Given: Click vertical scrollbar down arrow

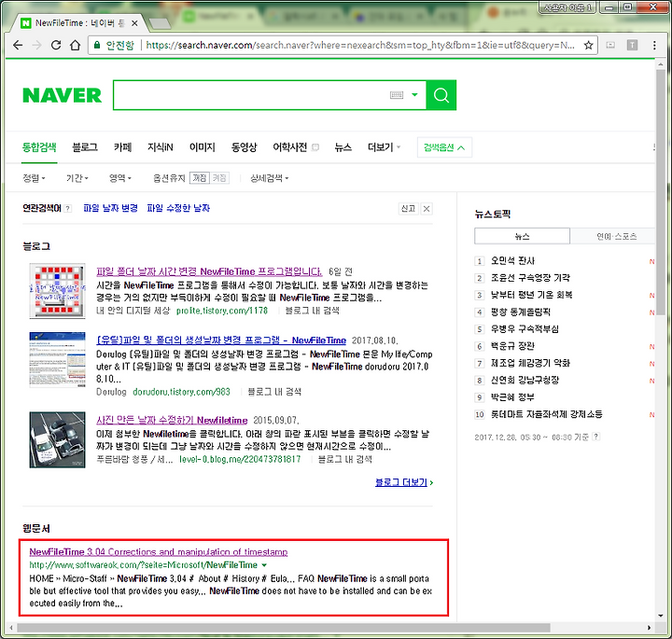Looking at the screenshot, I should [x=661, y=616].
